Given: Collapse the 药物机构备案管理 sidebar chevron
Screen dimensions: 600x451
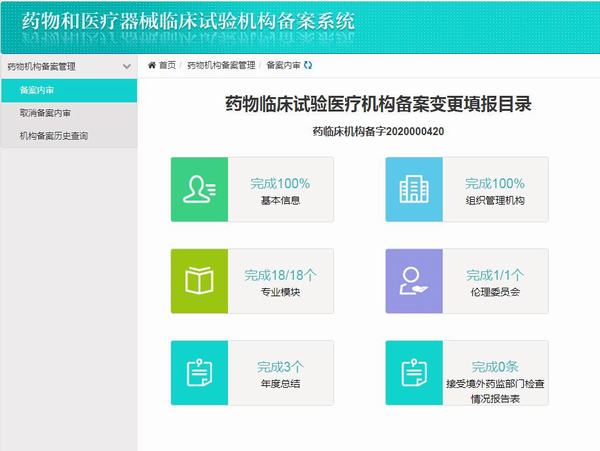Looking at the screenshot, I should pos(126,67).
